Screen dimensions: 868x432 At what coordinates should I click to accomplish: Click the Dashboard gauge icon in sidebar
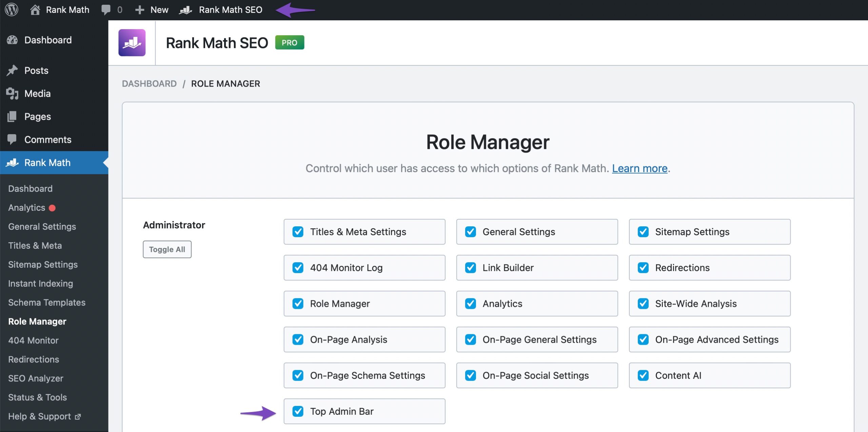[x=12, y=40]
